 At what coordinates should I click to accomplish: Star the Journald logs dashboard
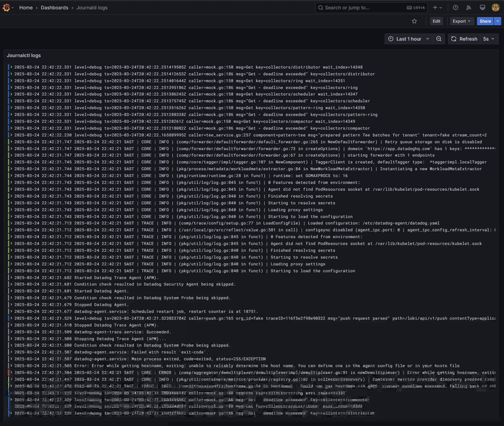point(415,21)
